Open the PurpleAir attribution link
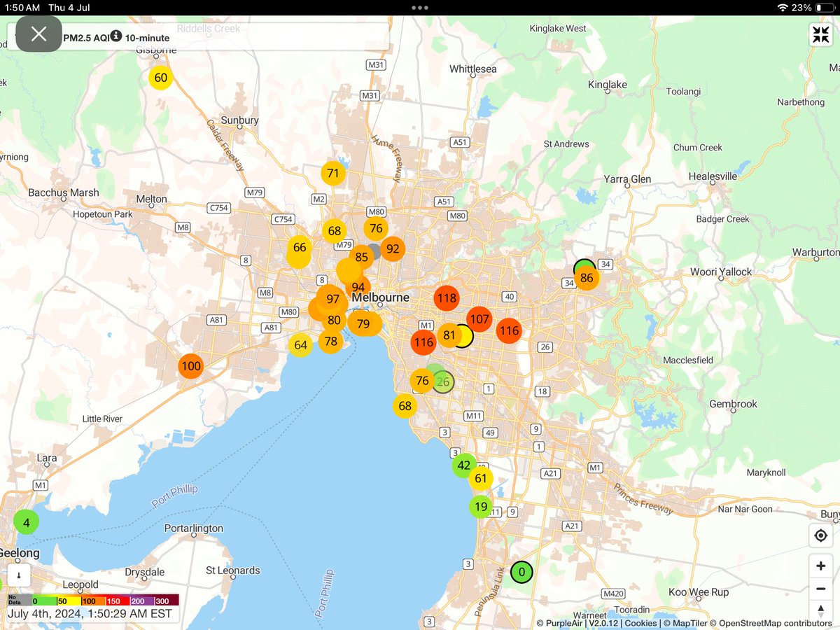Viewport: 840px width, 630px height. pyautogui.click(x=564, y=623)
